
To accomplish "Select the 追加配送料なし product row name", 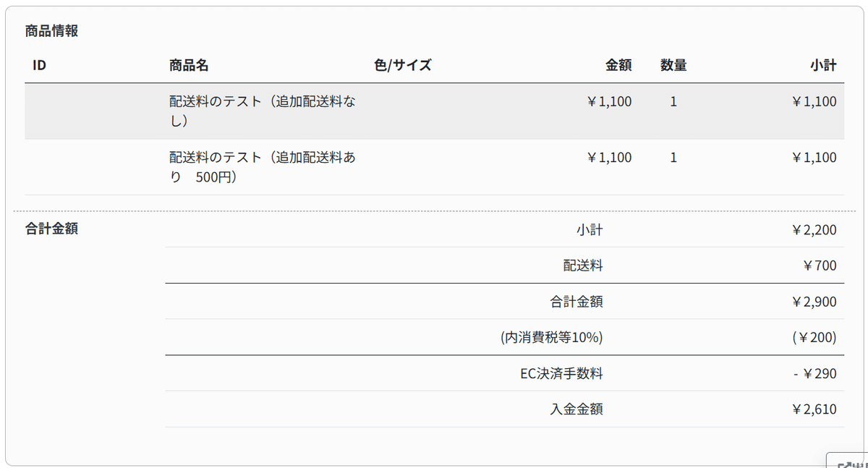I will coord(263,111).
